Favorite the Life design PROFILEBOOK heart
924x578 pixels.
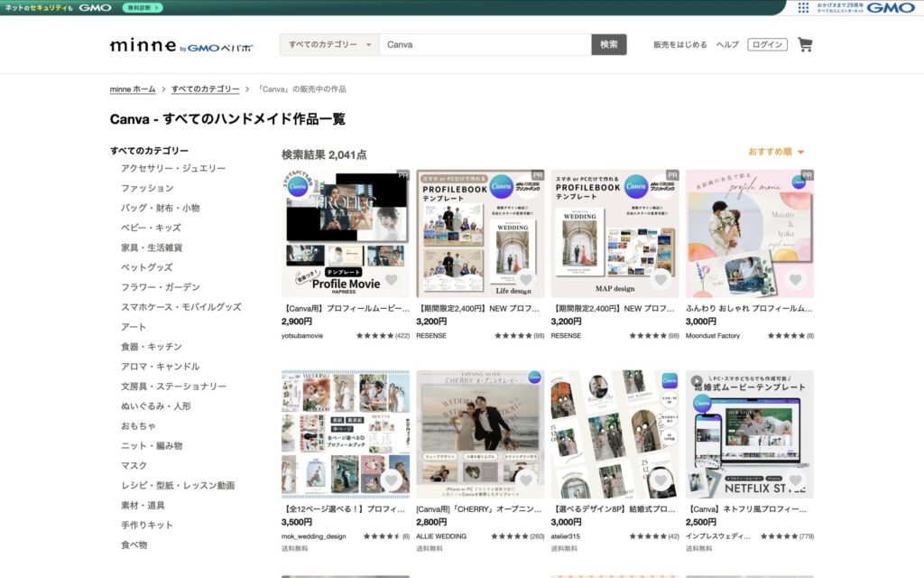click(526, 280)
